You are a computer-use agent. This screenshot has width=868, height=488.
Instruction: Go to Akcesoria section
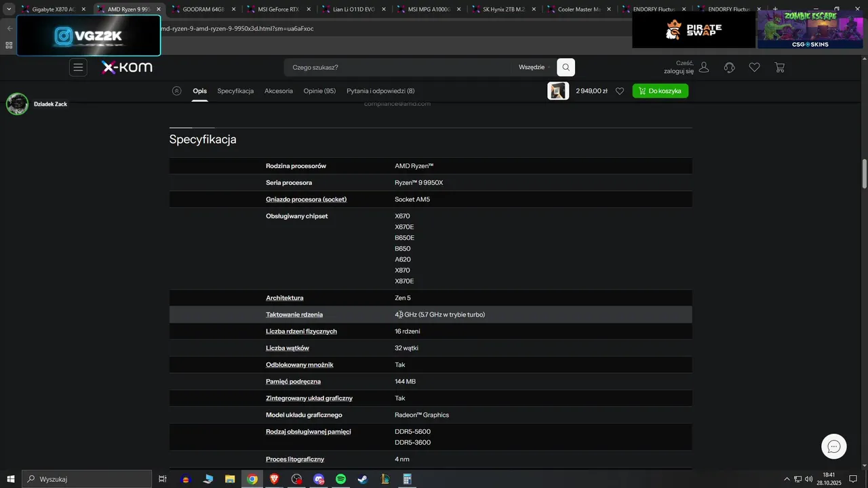click(279, 91)
